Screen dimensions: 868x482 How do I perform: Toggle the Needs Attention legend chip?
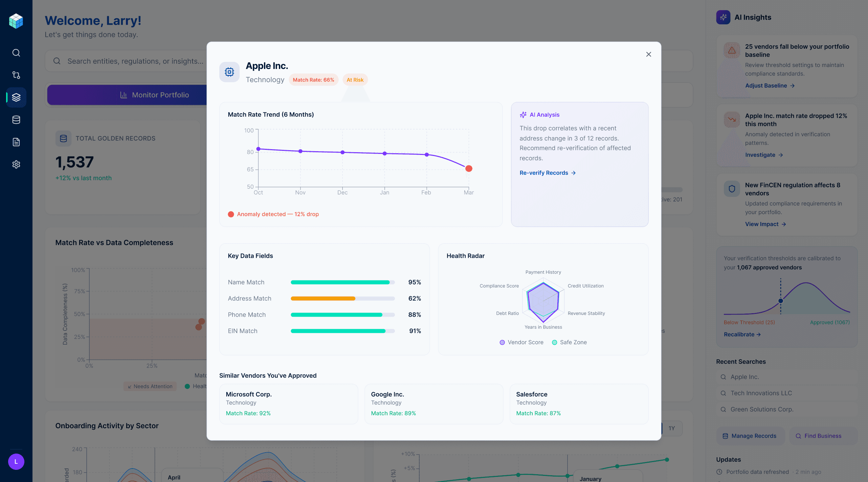(x=150, y=386)
